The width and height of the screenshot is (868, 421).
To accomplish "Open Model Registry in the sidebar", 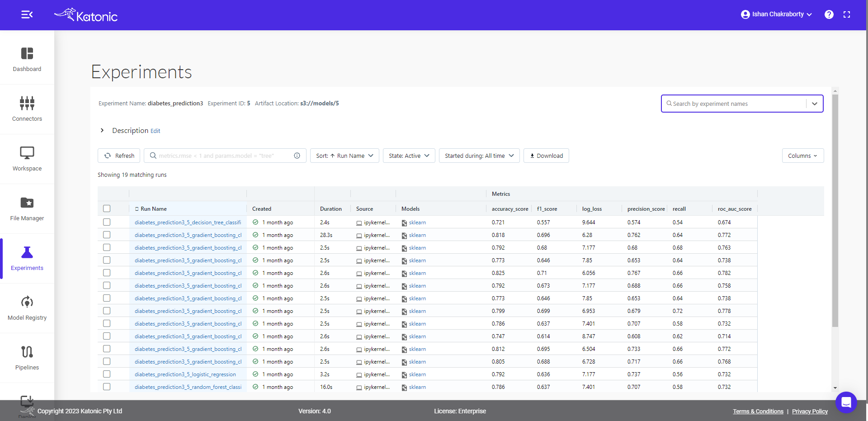I will tap(27, 308).
